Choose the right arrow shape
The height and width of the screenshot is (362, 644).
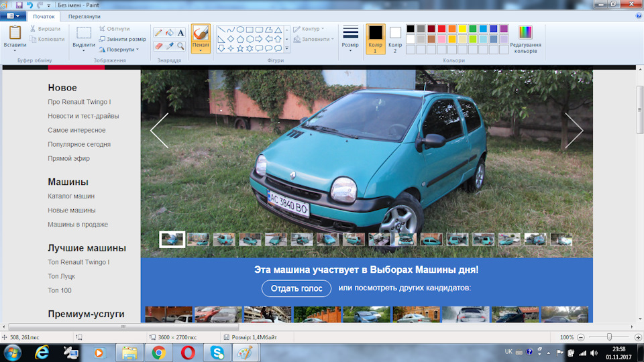[x=259, y=39]
